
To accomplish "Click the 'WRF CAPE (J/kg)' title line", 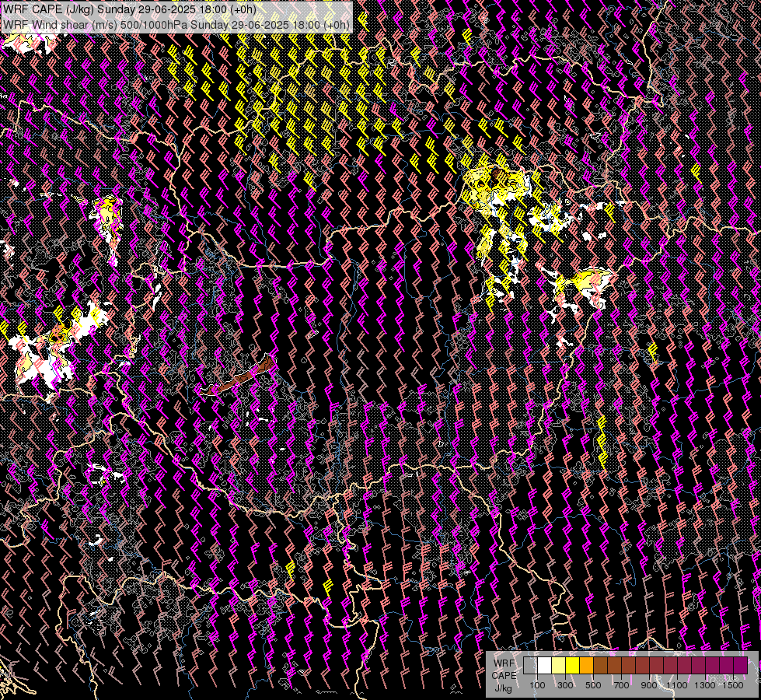I will pyautogui.click(x=130, y=9).
